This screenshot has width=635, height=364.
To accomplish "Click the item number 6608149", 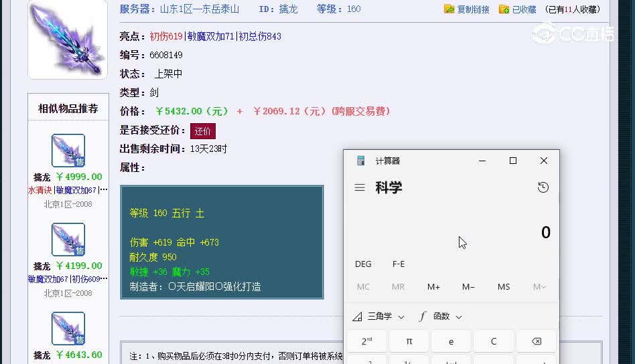I will pos(166,55).
